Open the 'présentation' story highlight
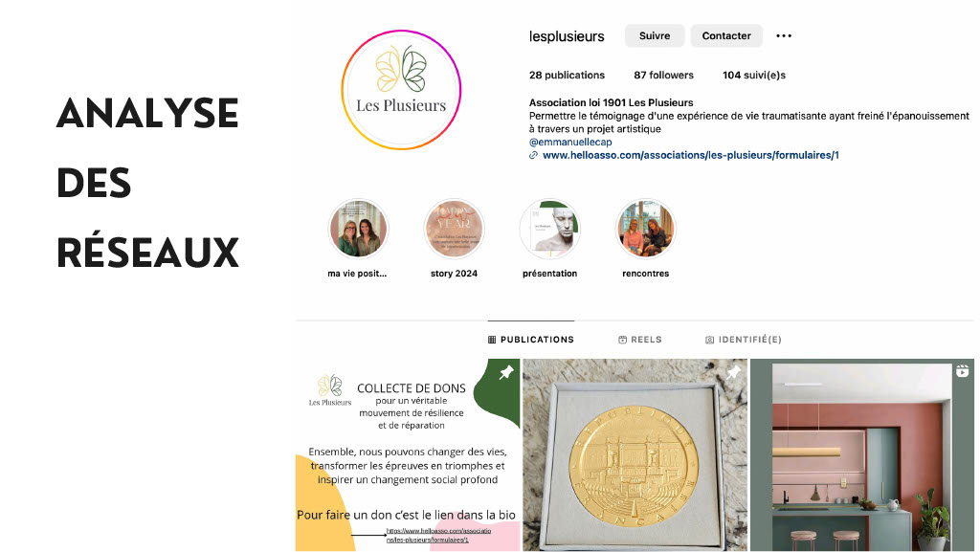This screenshot has height=552, width=980. click(550, 230)
